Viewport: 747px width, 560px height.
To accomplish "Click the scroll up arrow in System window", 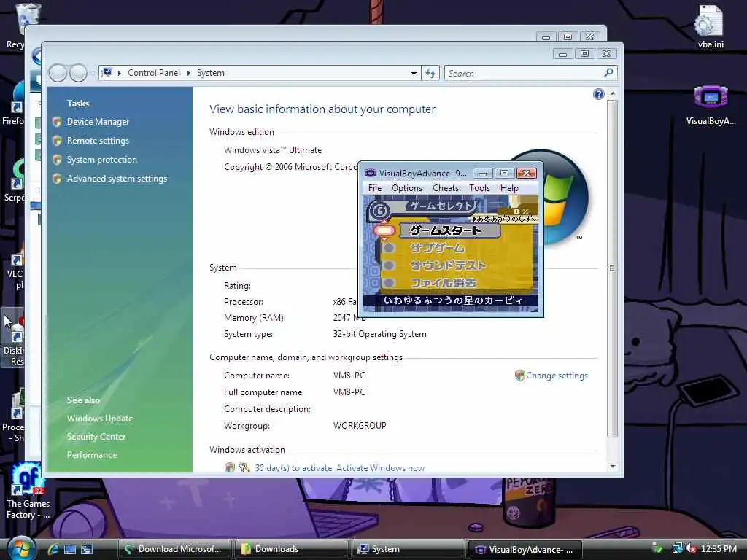I will click(613, 94).
